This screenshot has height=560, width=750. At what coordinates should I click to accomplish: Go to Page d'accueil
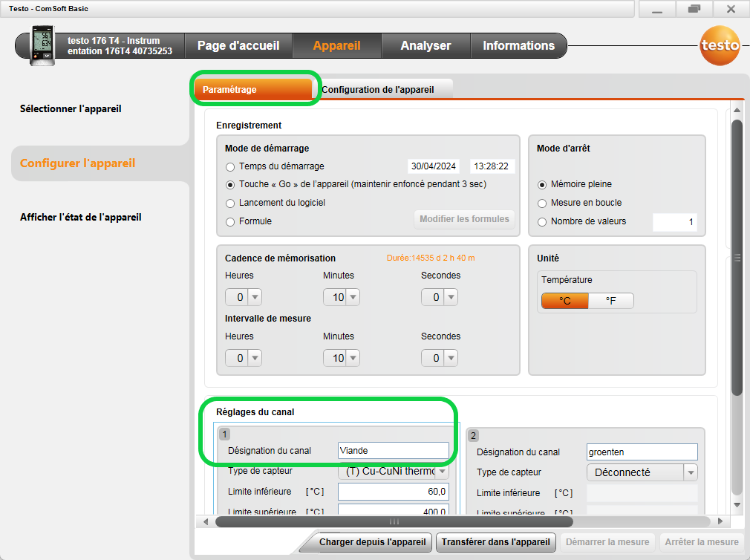pyautogui.click(x=238, y=45)
